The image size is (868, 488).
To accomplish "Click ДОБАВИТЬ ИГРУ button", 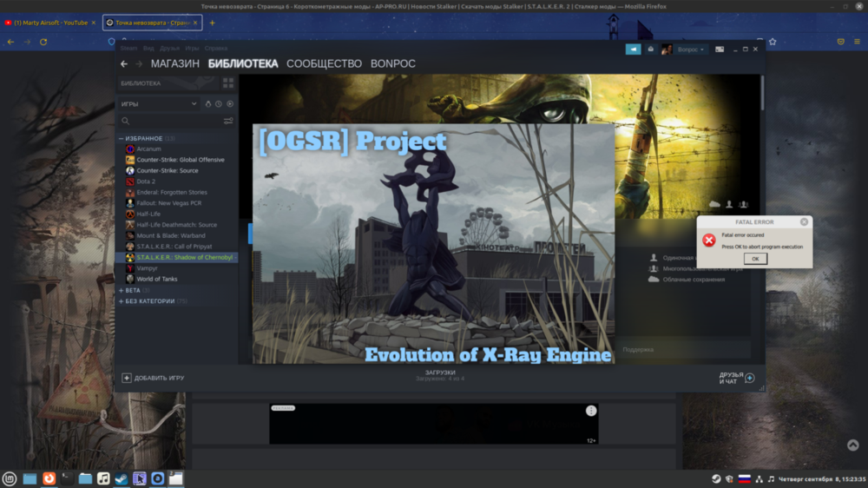I will point(154,378).
